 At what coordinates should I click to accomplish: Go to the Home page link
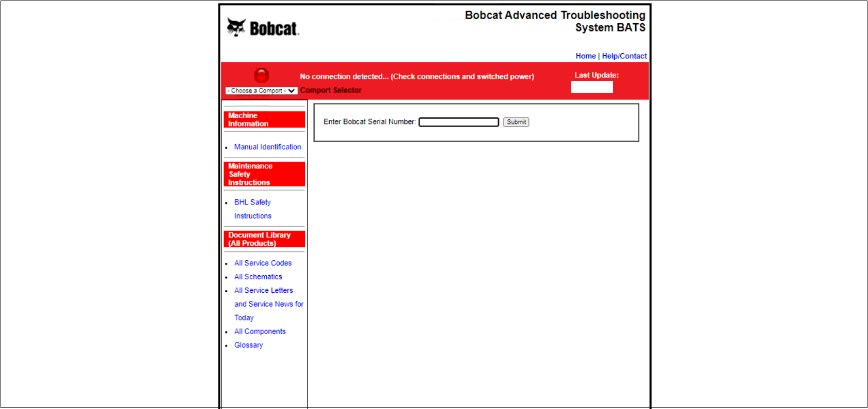[585, 56]
